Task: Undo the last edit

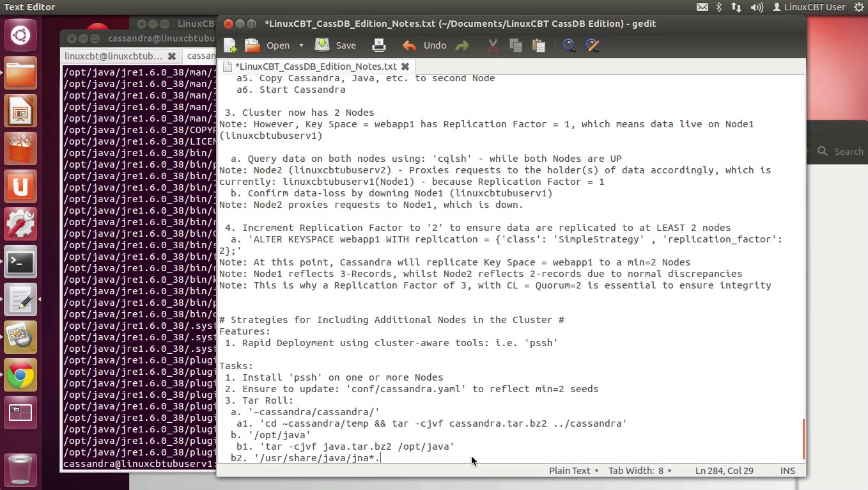Action: [x=425, y=45]
